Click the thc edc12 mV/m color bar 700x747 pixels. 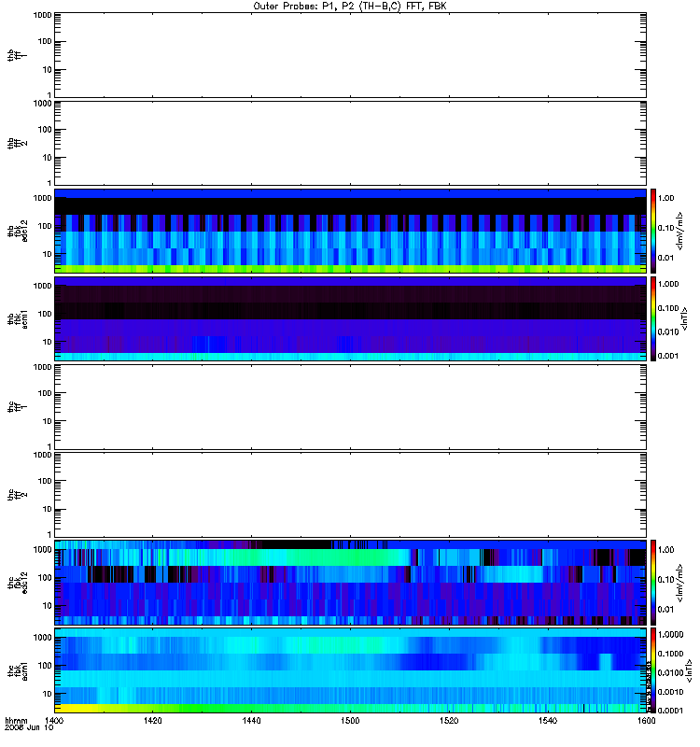click(x=653, y=582)
